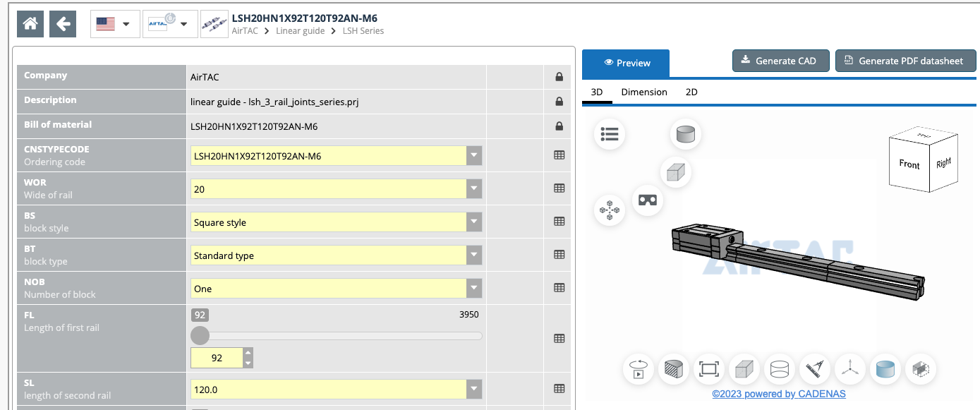Viewport: 980px width, 410px height.
Task: Increase FL length with stepper up arrow
Action: tap(248, 353)
